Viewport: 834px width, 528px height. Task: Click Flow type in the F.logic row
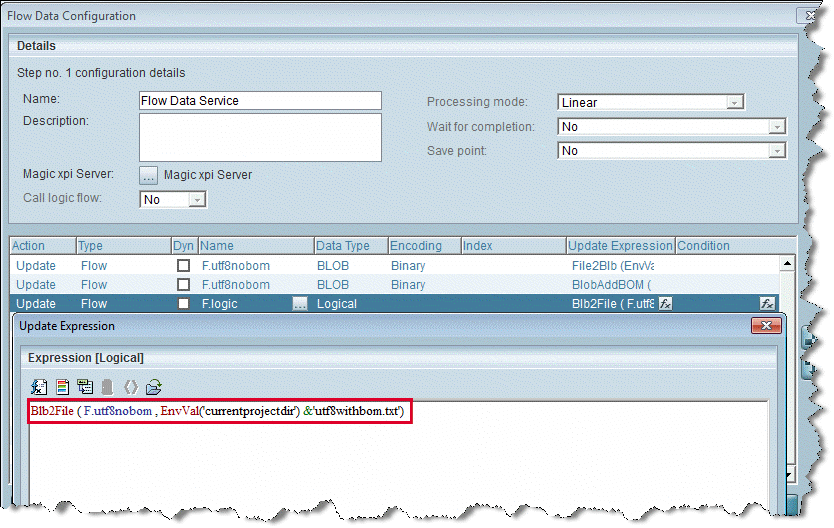(94, 304)
